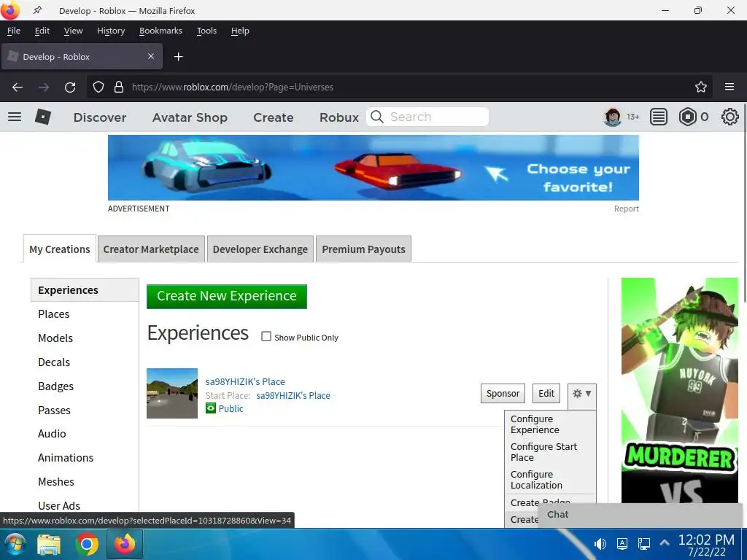
Task: Open File Explorer from the taskbar
Action: [49, 545]
